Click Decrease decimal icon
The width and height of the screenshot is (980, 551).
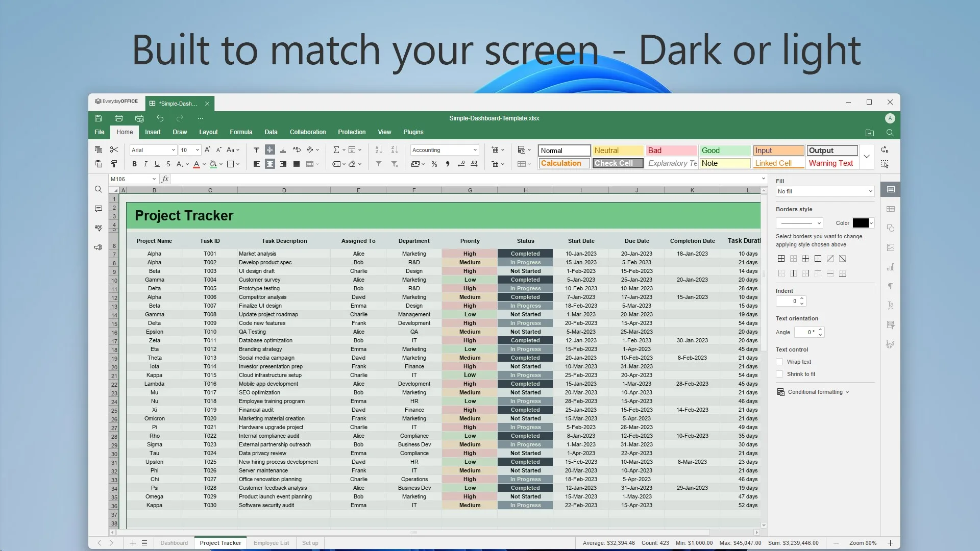click(x=461, y=164)
